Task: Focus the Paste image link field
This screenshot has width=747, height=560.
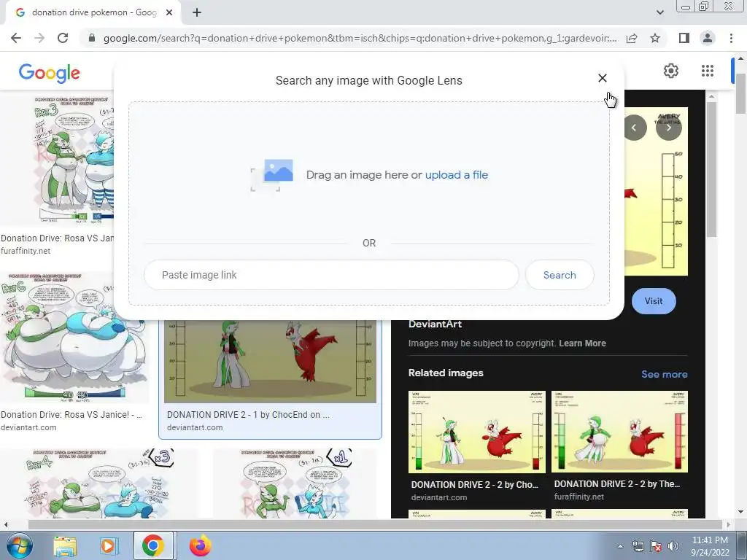Action: pos(331,275)
